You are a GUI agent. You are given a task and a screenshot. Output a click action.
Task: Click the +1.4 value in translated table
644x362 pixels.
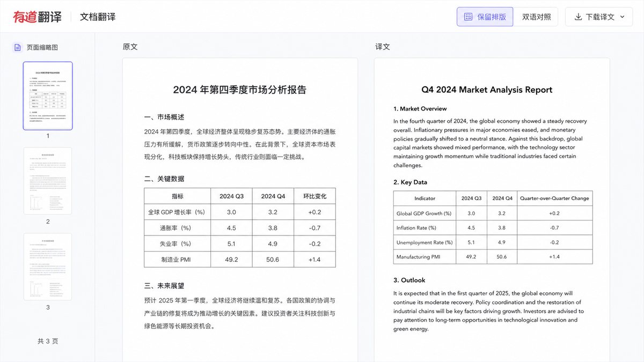tap(554, 257)
